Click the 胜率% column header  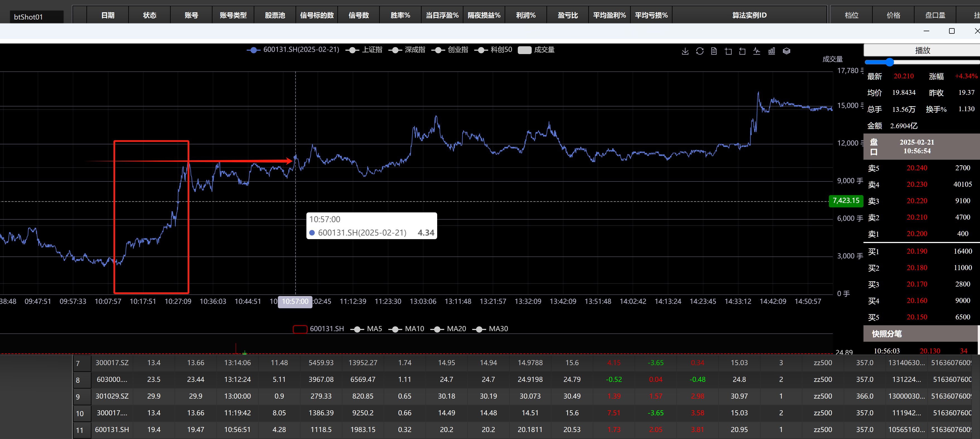click(x=401, y=15)
